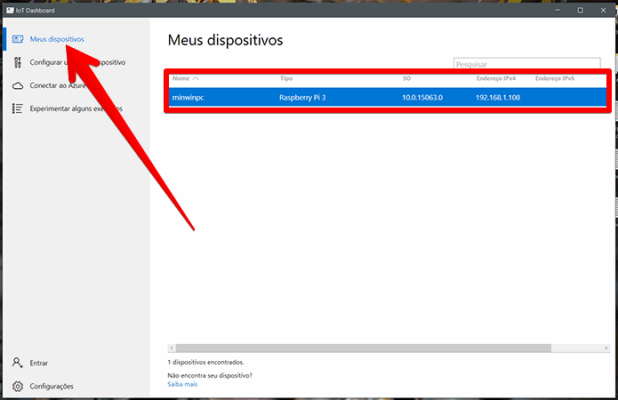The width and height of the screenshot is (618, 400).
Task: Minimize the IoT Dashboard window
Action: coord(557,10)
